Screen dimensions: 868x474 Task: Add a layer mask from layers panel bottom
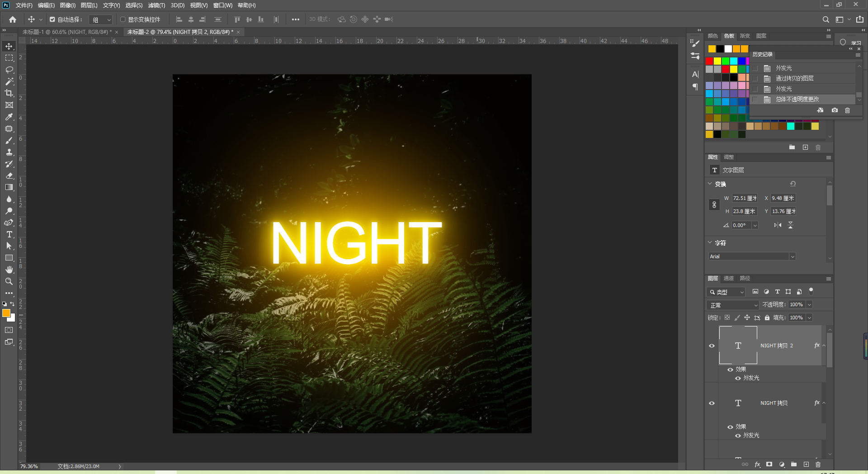(x=769, y=465)
